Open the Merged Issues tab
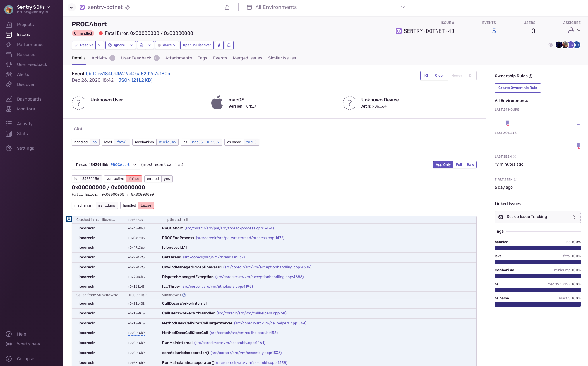The width and height of the screenshot is (588, 366). (x=247, y=58)
